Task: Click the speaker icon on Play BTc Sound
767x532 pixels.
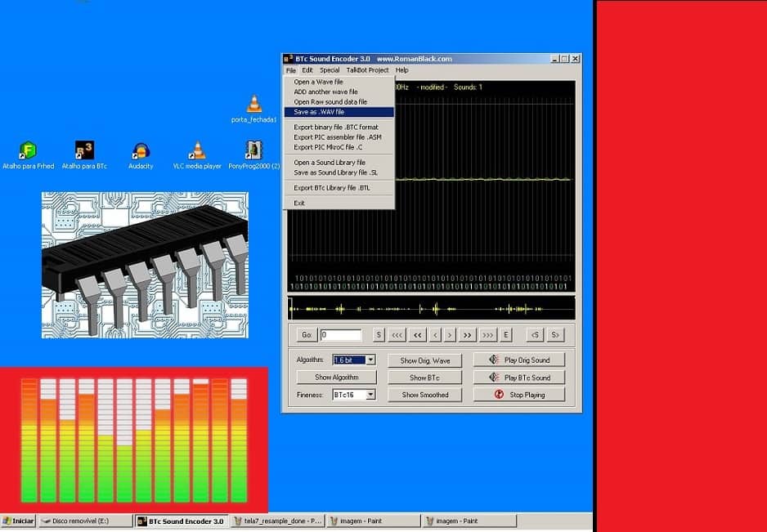Action: [x=494, y=378]
